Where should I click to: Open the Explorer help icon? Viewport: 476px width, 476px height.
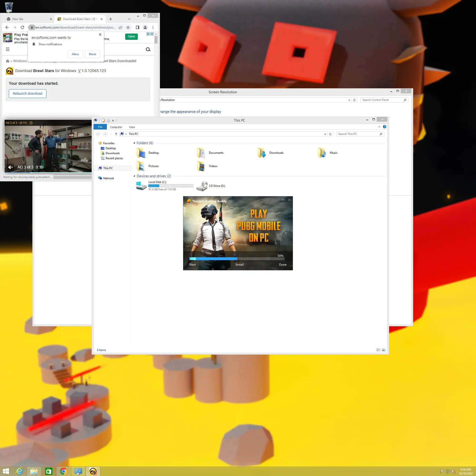(384, 127)
